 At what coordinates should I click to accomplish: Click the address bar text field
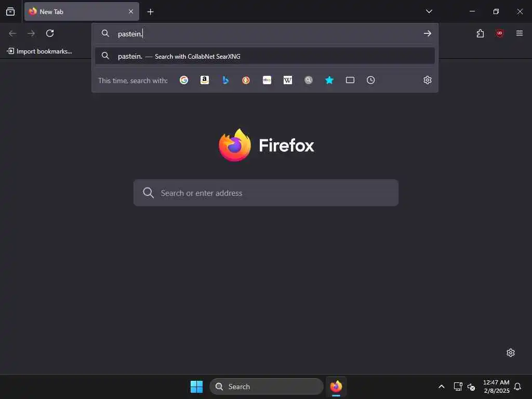264,33
